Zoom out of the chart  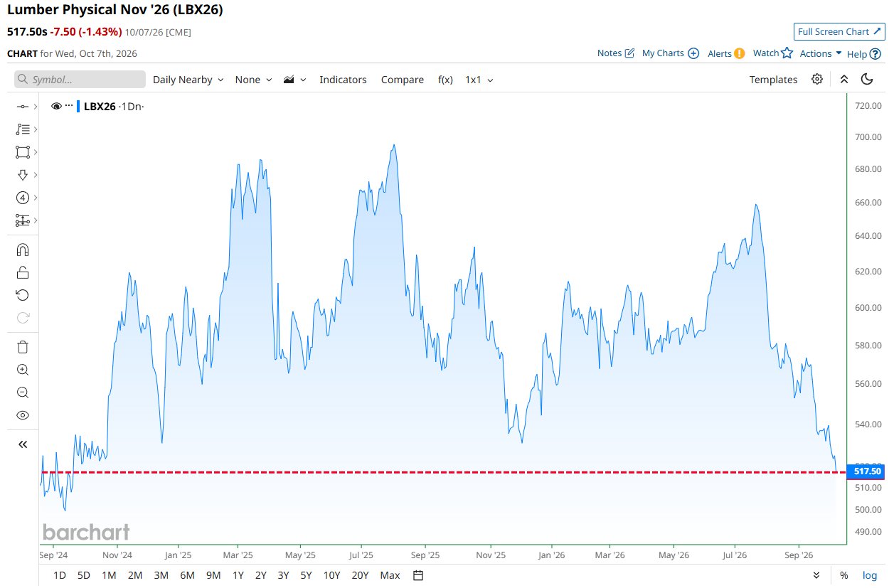coord(22,392)
